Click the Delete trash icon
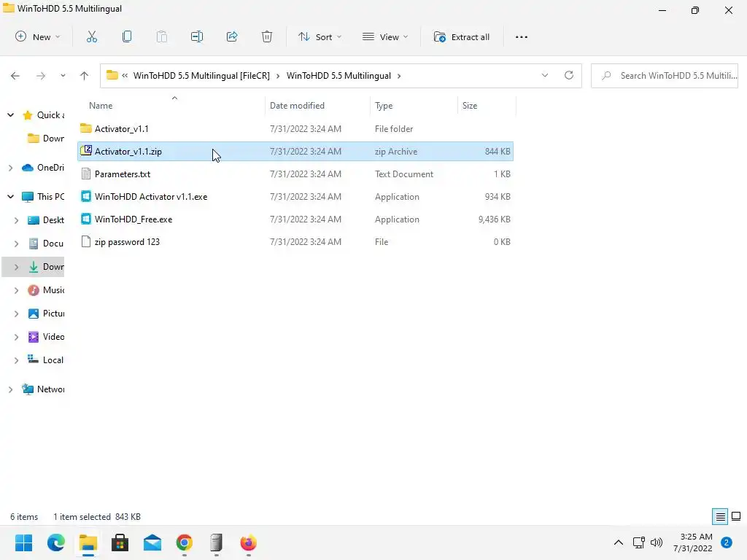Image resolution: width=747 pixels, height=560 pixels. coord(267,36)
